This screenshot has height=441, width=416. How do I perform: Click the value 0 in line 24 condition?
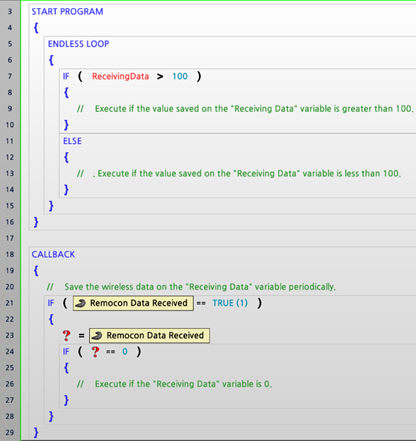[x=125, y=352]
